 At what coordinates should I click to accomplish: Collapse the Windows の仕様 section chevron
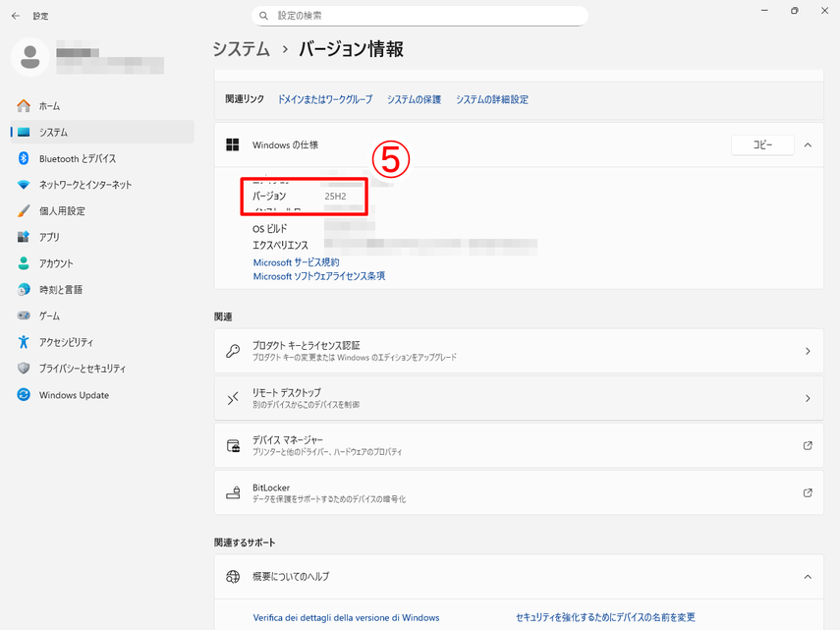[x=808, y=145]
